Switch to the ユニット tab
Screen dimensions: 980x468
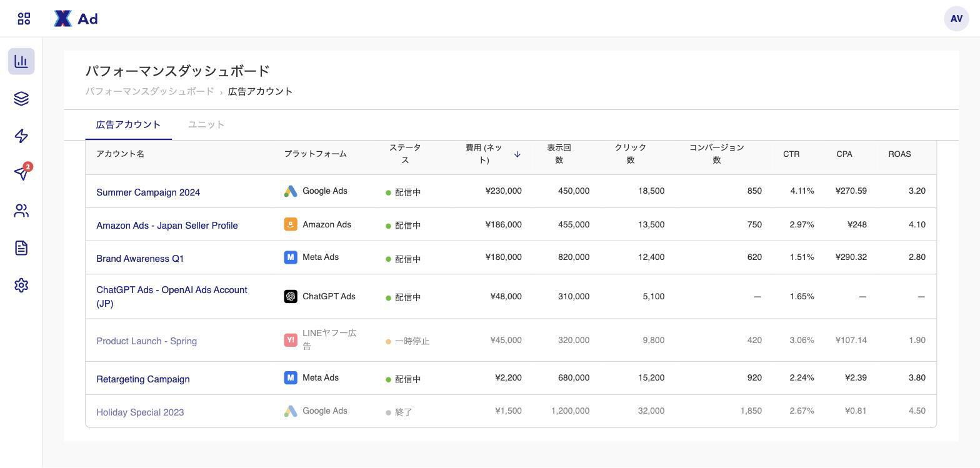[206, 124]
